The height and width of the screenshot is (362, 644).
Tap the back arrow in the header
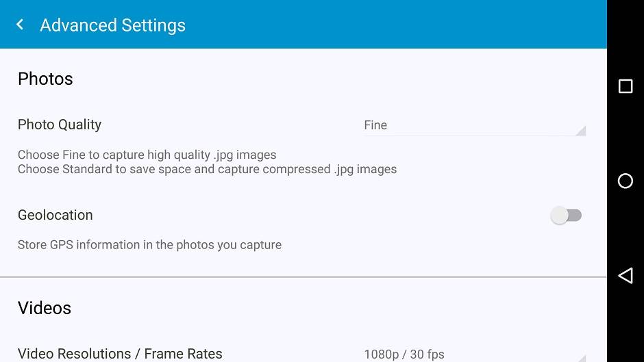[20, 25]
